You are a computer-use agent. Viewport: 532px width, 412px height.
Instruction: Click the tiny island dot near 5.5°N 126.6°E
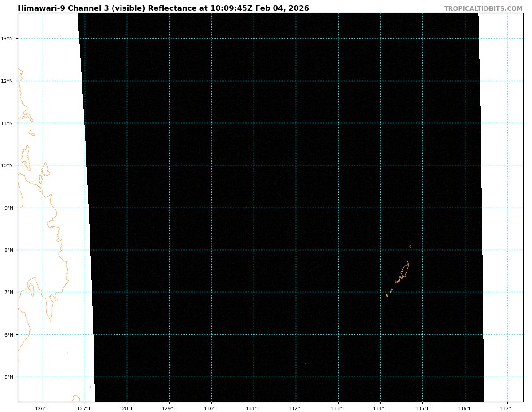pos(67,353)
